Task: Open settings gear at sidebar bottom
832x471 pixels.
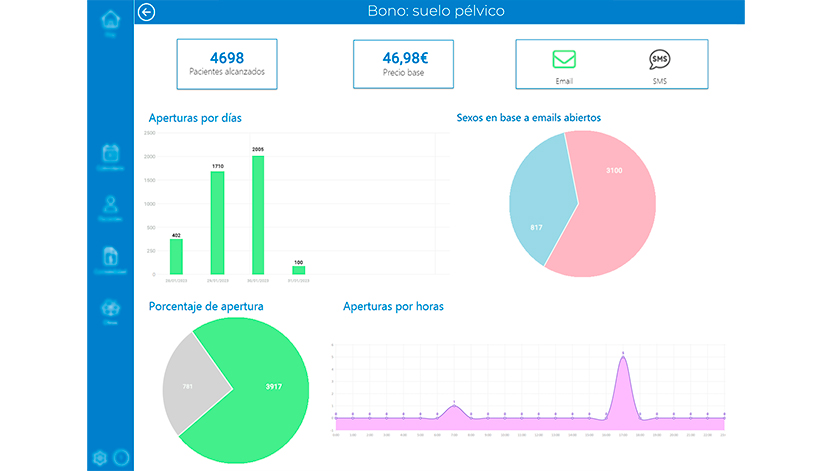Action: pyautogui.click(x=99, y=458)
